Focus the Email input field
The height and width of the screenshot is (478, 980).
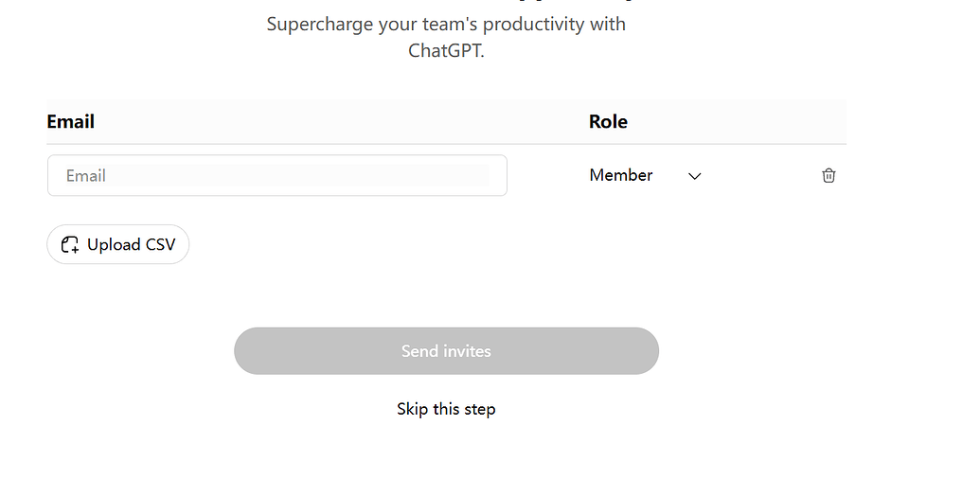click(276, 175)
